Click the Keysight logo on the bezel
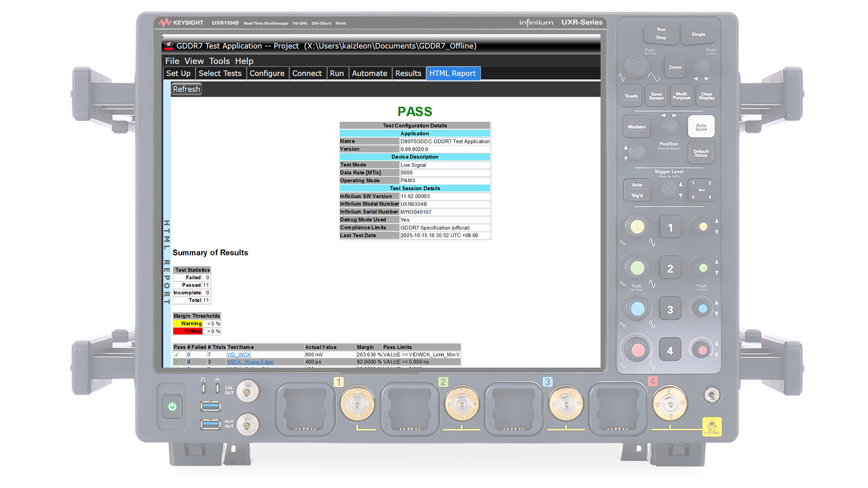This screenshot has width=868, height=488. pos(181,23)
